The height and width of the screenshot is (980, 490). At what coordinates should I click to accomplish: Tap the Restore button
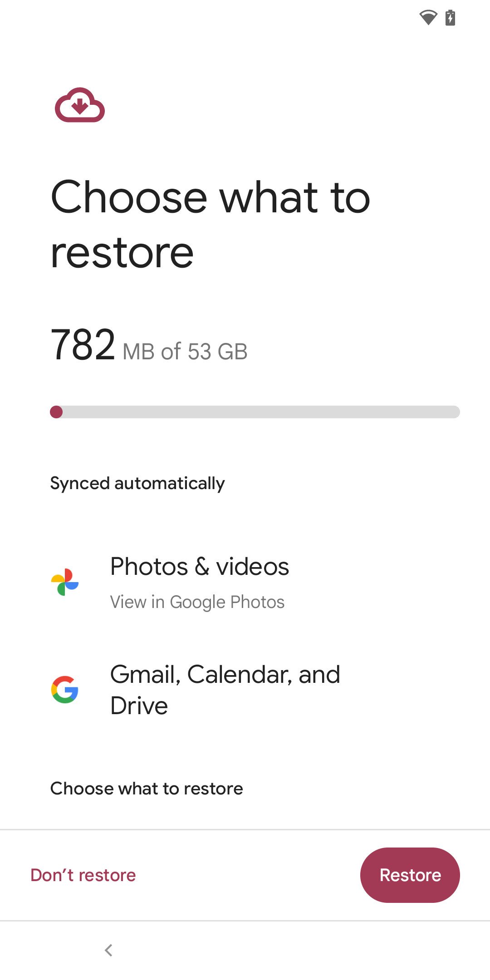click(410, 875)
